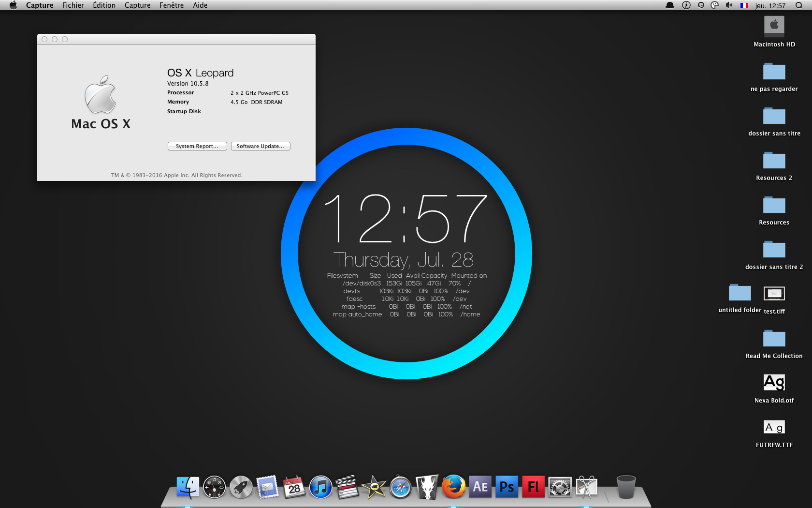Open the Édition menu
The width and height of the screenshot is (812, 508).
[104, 5]
